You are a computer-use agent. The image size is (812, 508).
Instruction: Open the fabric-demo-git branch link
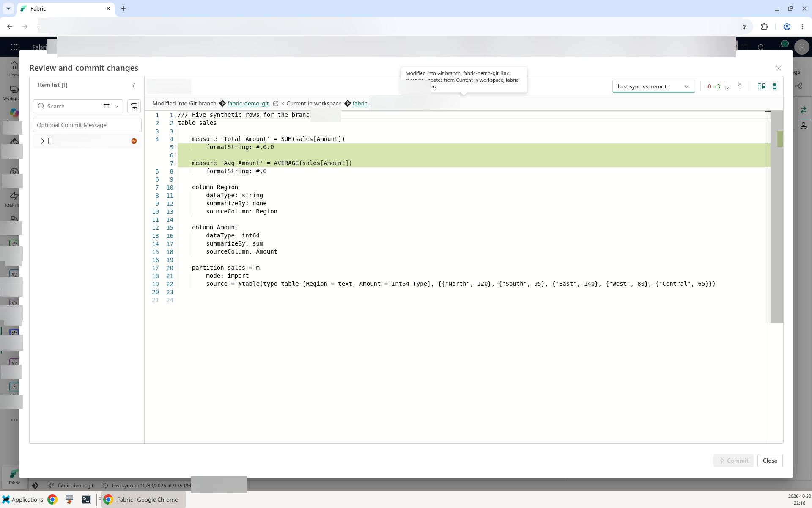click(x=248, y=103)
